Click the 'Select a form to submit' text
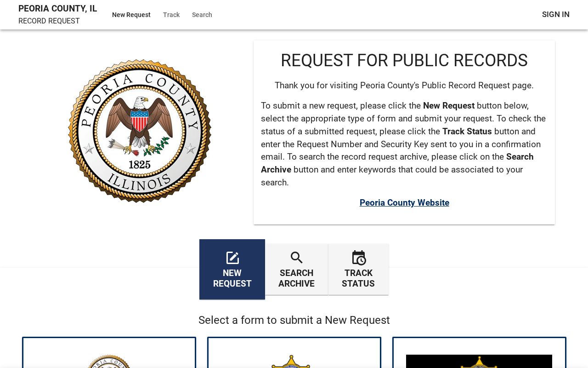Viewport: 588px width, 368px height. [294, 320]
